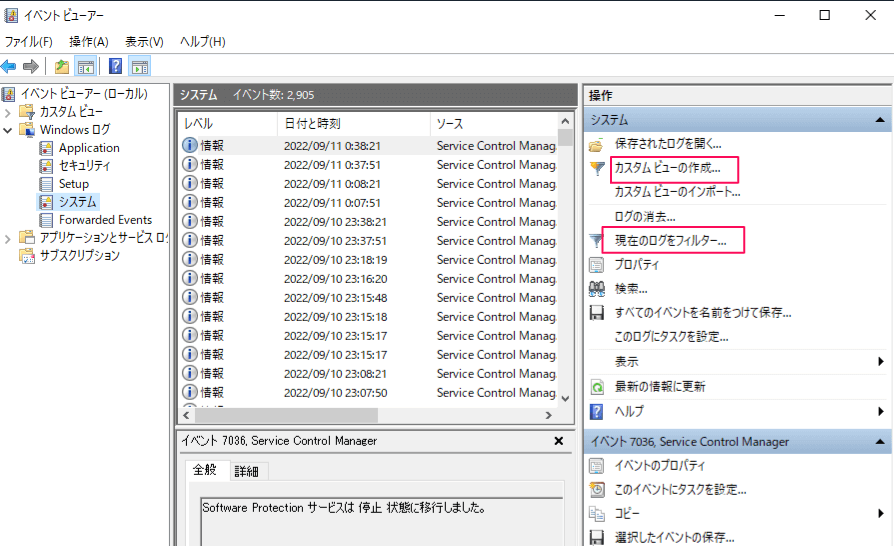Click the Help icon in the toolbar
The height and width of the screenshot is (546, 894).
[x=115, y=67]
